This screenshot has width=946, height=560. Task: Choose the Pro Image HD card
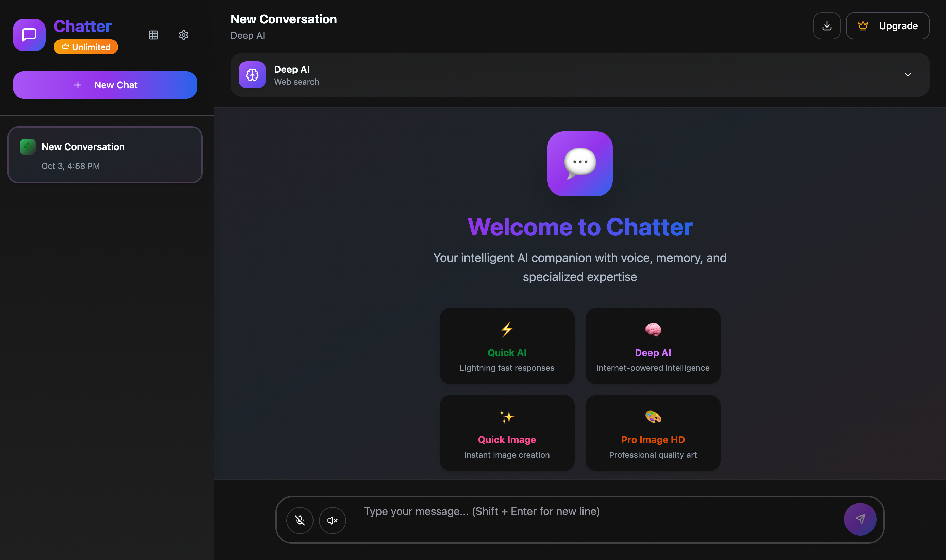[x=653, y=433]
